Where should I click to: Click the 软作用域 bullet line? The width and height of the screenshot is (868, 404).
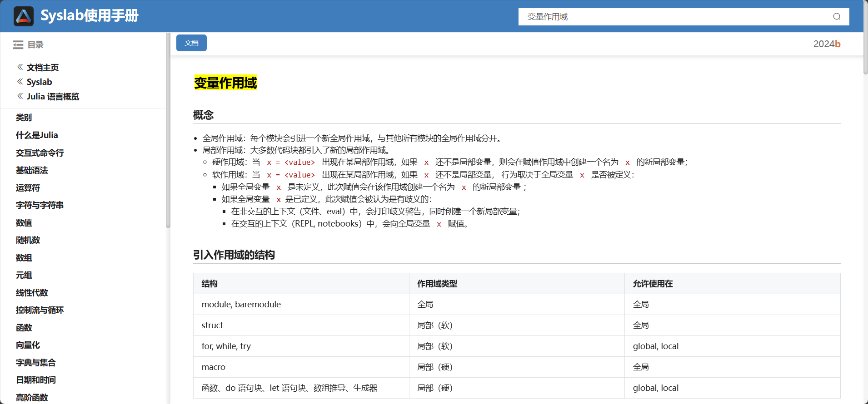pyautogui.click(x=423, y=175)
